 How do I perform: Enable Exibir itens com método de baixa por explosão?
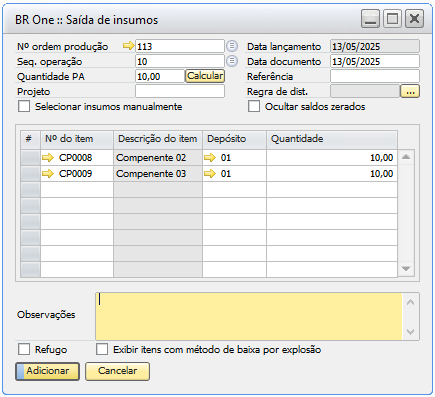point(102,349)
